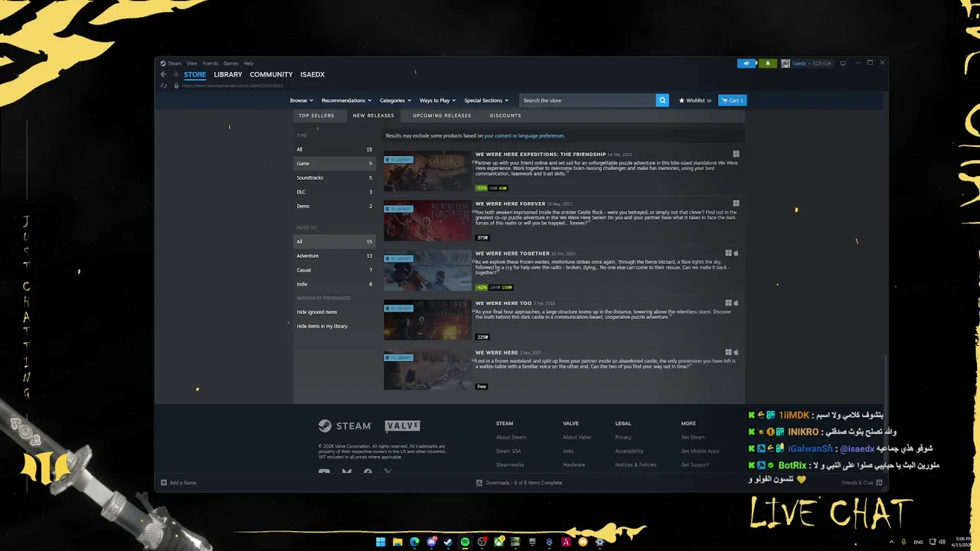Image resolution: width=980 pixels, height=551 pixels.
Task: Enter Big Picture mode via the monitor icon
Action: [x=843, y=64]
